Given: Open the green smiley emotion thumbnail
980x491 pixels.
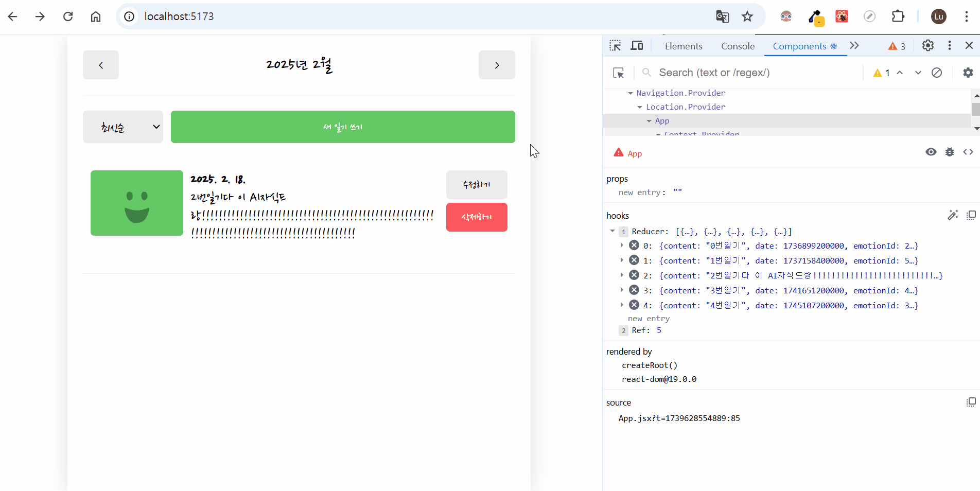Looking at the screenshot, I should click(x=137, y=203).
